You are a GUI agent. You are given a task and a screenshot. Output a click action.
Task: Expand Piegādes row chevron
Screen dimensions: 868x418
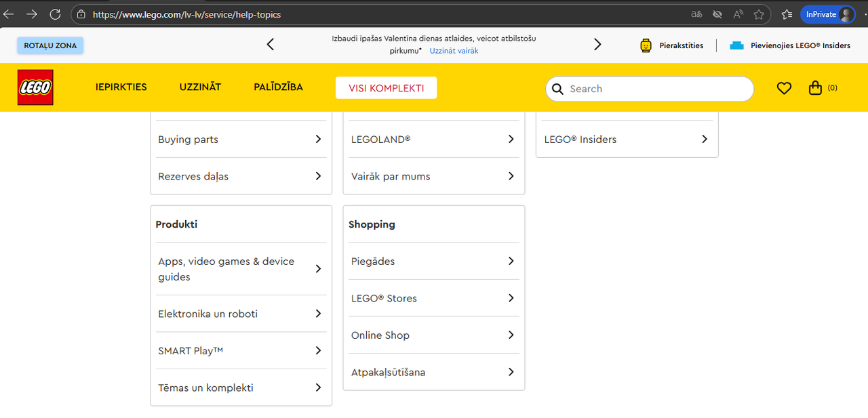[511, 261]
